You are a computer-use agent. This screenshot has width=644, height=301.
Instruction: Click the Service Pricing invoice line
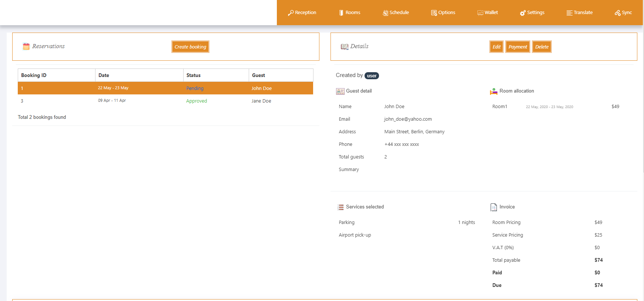tap(508, 235)
